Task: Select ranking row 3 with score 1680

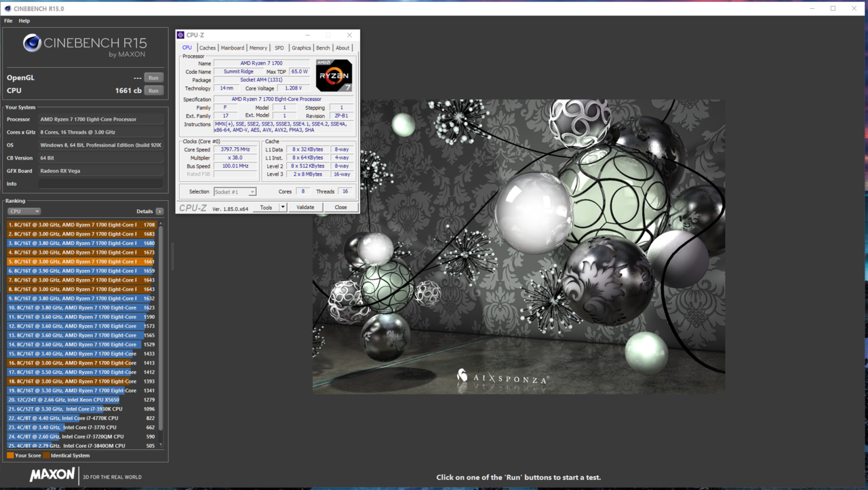Action: pyautogui.click(x=82, y=243)
